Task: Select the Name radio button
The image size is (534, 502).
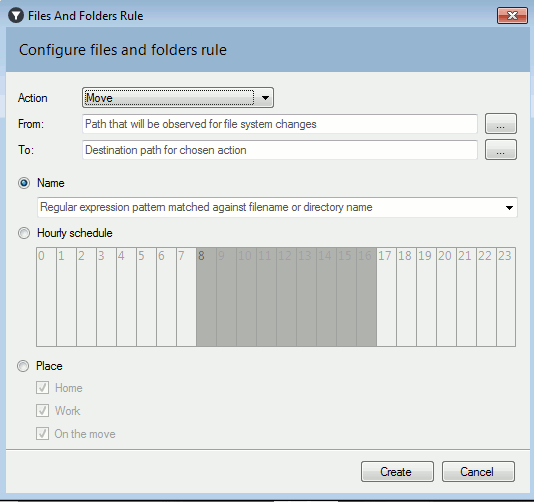Action: click(24, 183)
